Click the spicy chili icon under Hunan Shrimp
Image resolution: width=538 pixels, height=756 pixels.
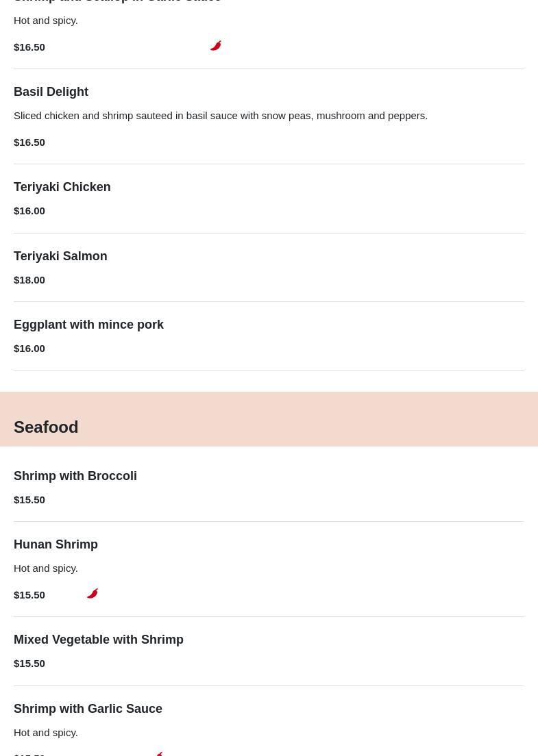(x=93, y=594)
